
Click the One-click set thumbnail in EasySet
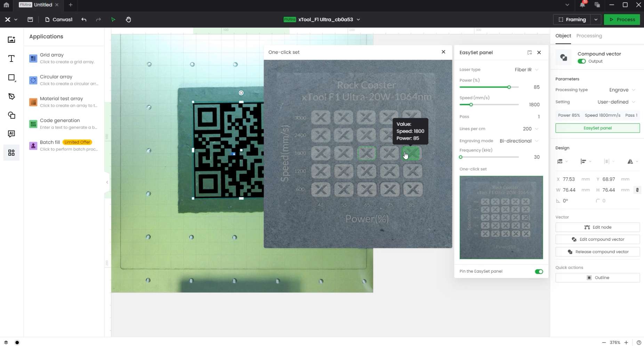tap(501, 217)
